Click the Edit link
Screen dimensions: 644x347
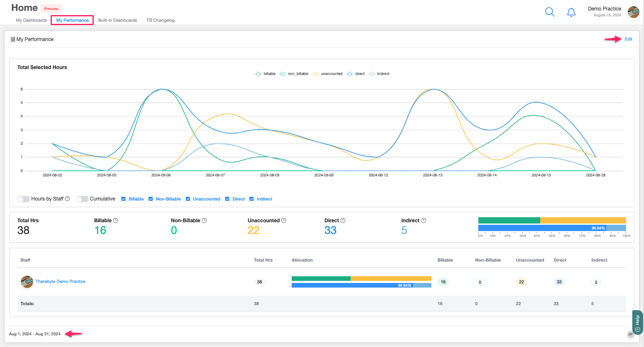[629, 39]
